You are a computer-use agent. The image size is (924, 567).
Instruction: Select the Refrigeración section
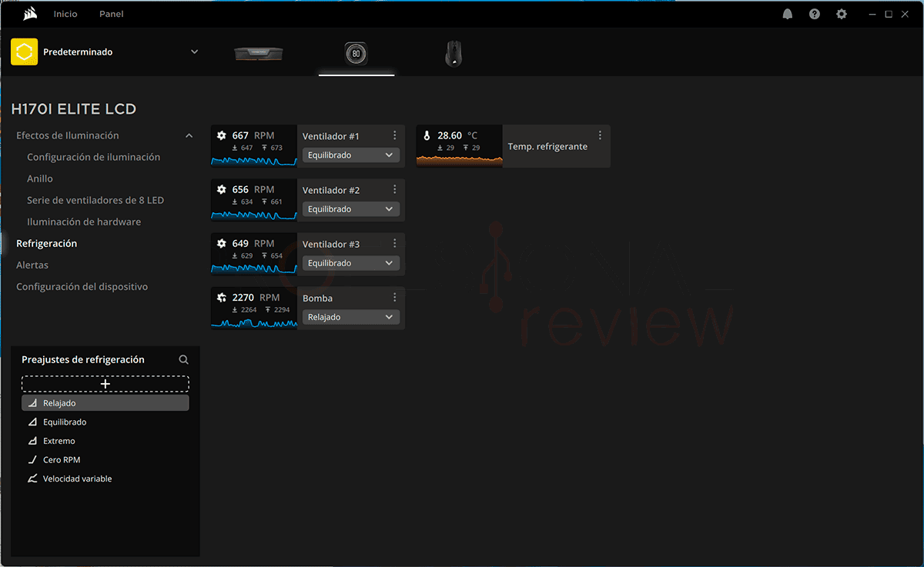pyautogui.click(x=47, y=243)
